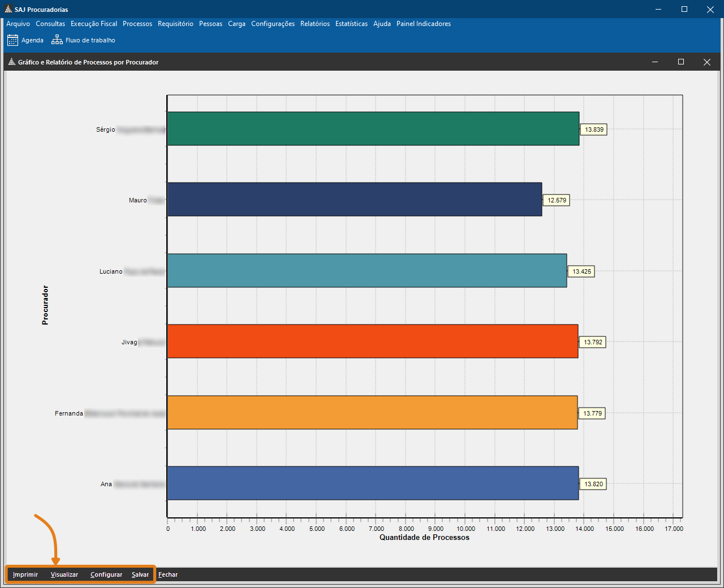Click the Procurador vertical axis title
Screen dimensions: 724x588
45,305
